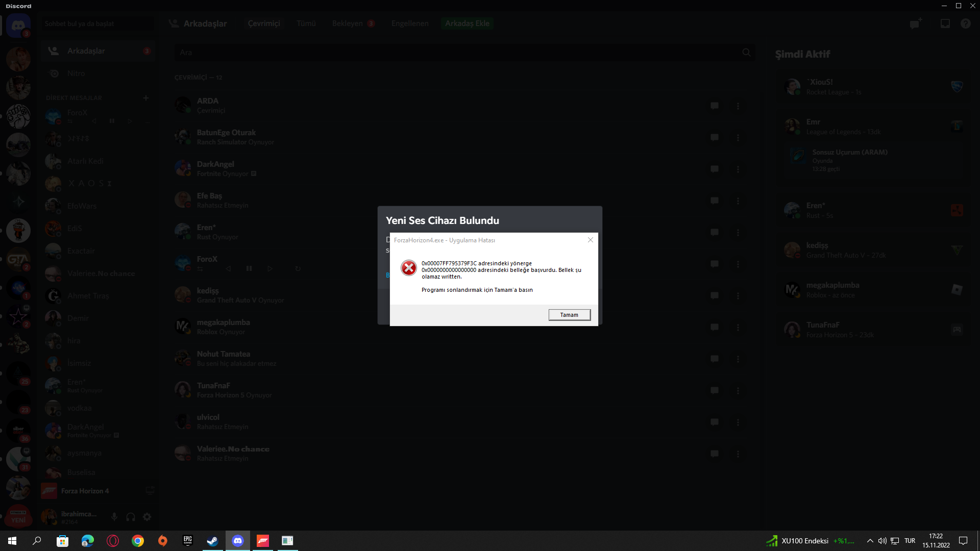Viewport: 980px width, 551px height.
Task: Open help question mark icon
Action: [965, 23]
